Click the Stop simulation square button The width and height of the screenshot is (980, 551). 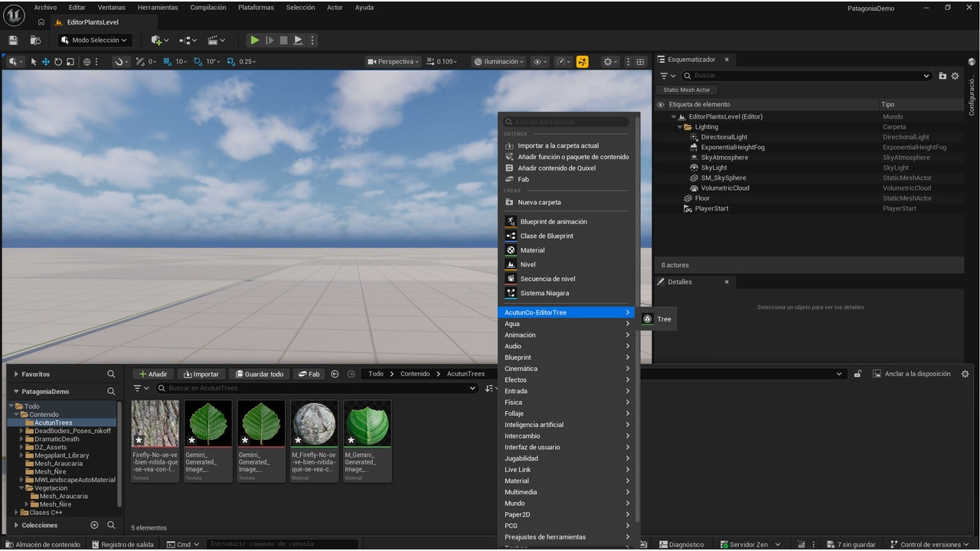(283, 40)
